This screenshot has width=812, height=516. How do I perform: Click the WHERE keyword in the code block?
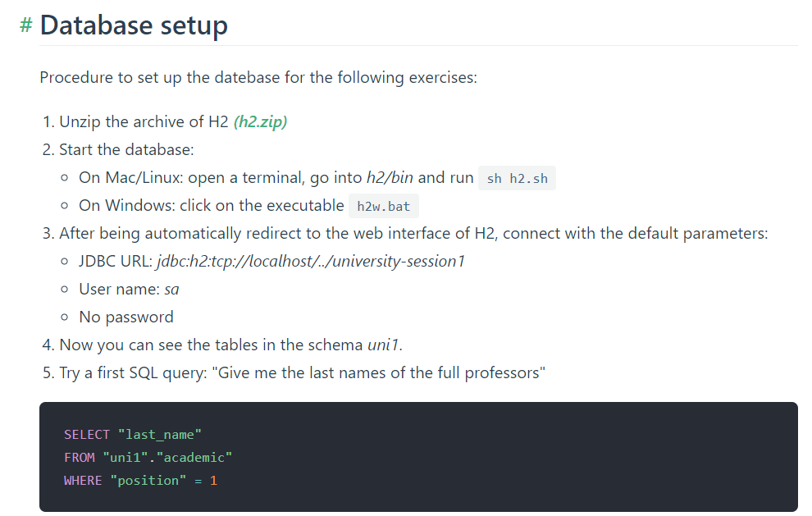83,481
